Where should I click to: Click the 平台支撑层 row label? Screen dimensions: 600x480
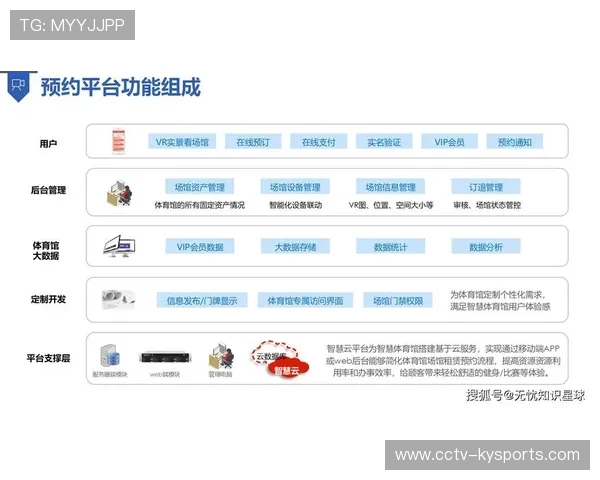48,358
